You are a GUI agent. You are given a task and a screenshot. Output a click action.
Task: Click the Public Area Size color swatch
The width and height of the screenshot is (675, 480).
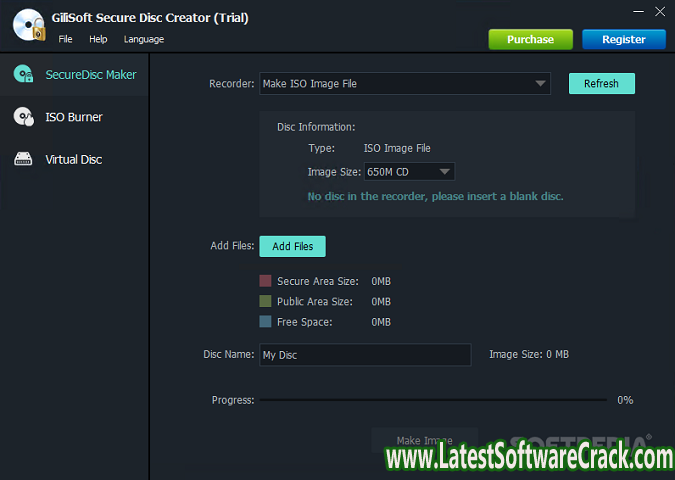(265, 301)
